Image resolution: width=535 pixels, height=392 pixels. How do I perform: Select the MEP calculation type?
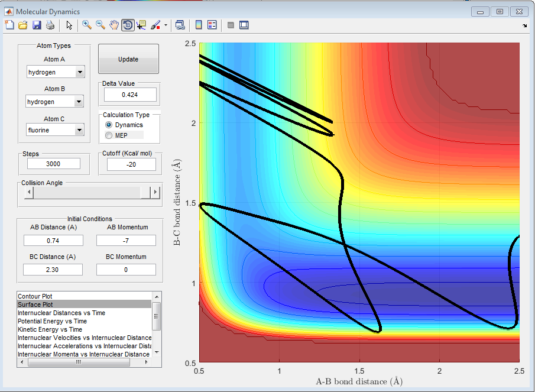pyautogui.click(x=109, y=135)
